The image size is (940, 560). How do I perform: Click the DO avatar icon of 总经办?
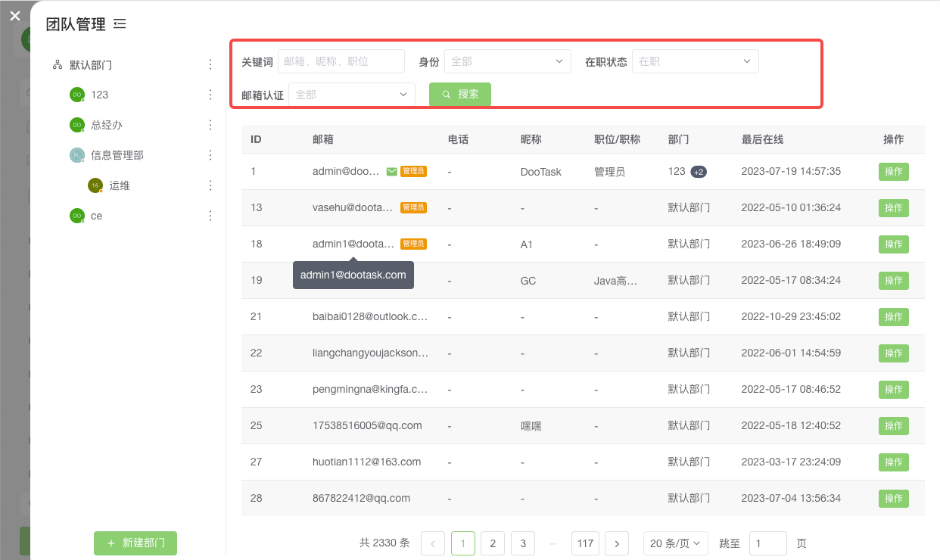76,125
